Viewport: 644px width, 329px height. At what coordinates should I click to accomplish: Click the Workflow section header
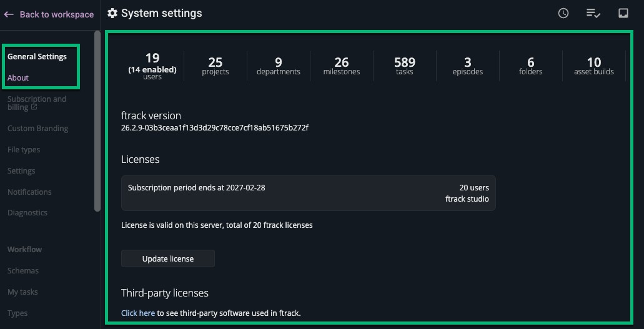click(25, 250)
